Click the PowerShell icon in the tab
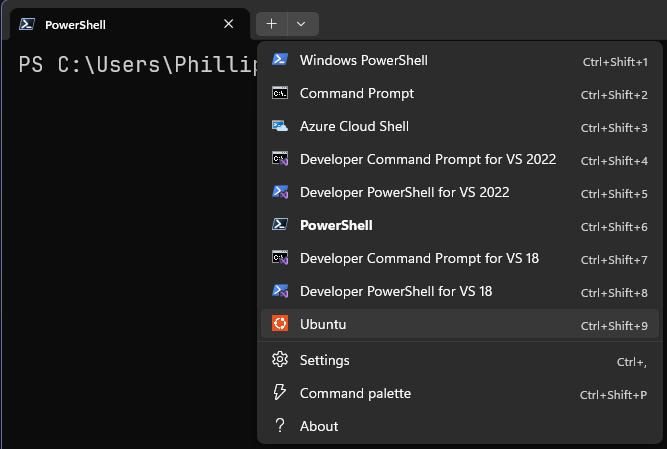Image resolution: width=667 pixels, height=449 pixels. pyautogui.click(x=27, y=24)
